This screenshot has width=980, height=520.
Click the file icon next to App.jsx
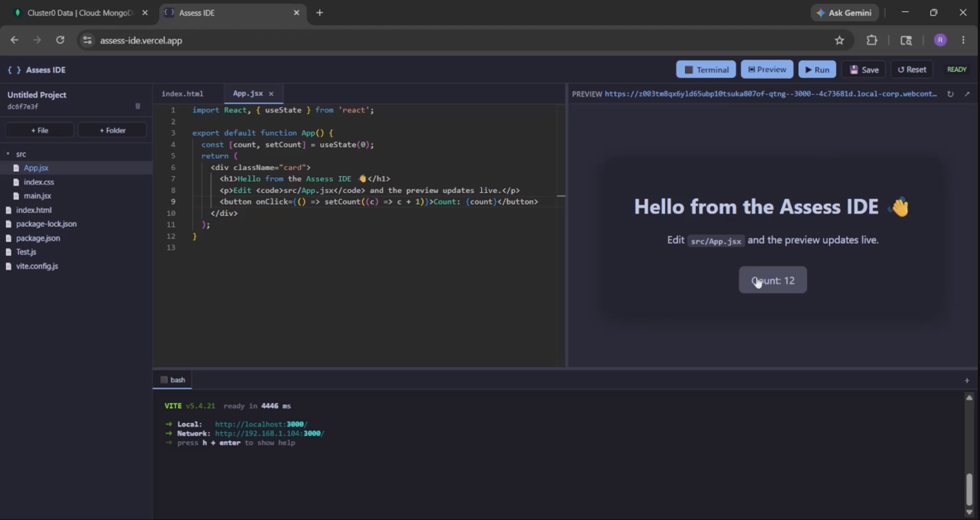[16, 168]
